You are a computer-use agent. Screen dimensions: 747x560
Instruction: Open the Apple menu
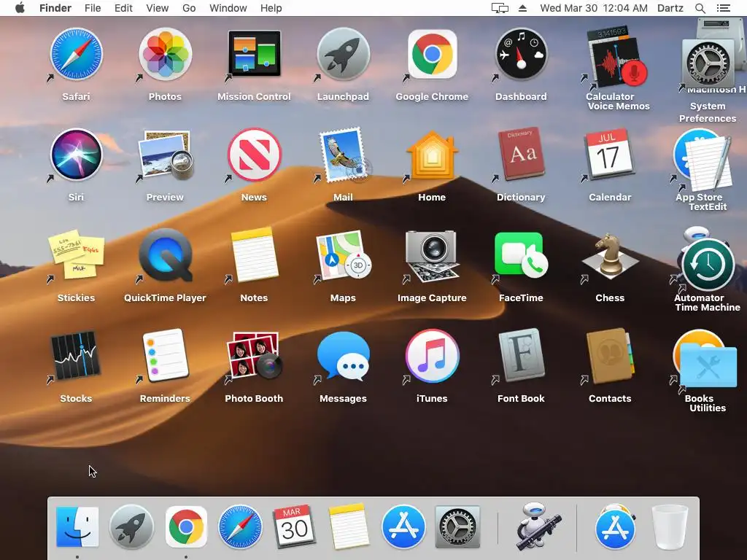coord(20,8)
